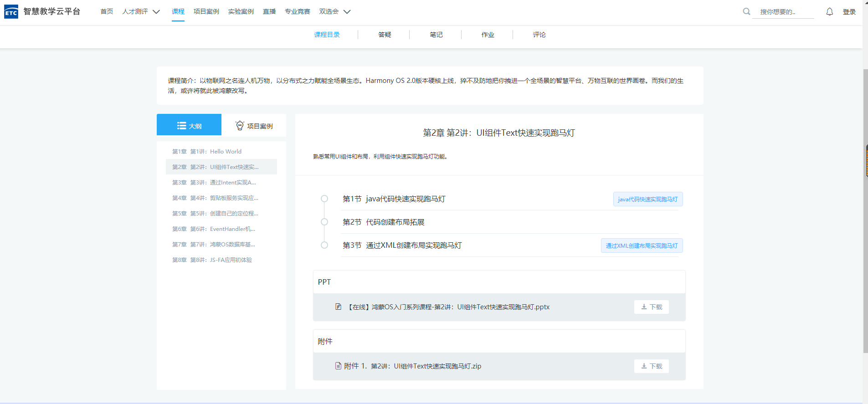Click the attachment zip file icon
Image resolution: width=868 pixels, height=404 pixels.
[x=338, y=366]
